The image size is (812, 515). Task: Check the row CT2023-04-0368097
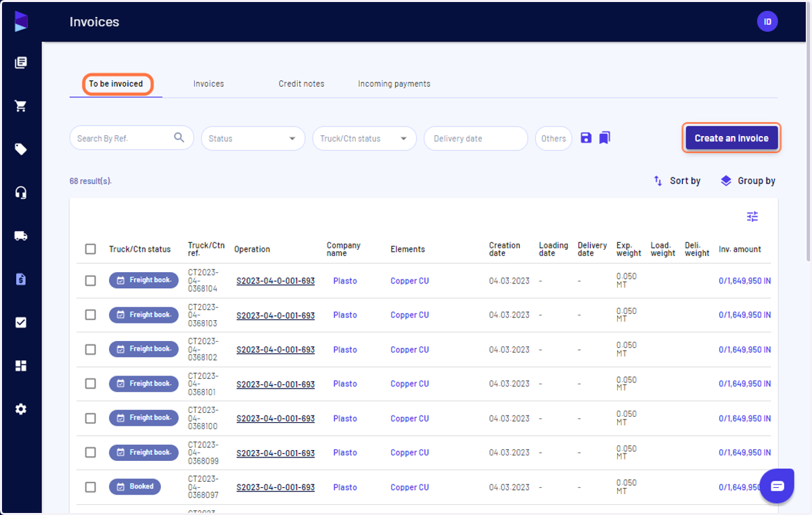pos(91,487)
